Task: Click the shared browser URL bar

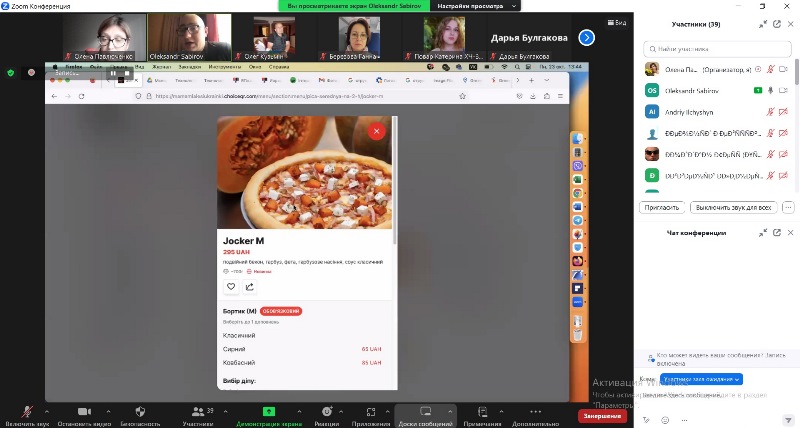Action: (x=301, y=96)
